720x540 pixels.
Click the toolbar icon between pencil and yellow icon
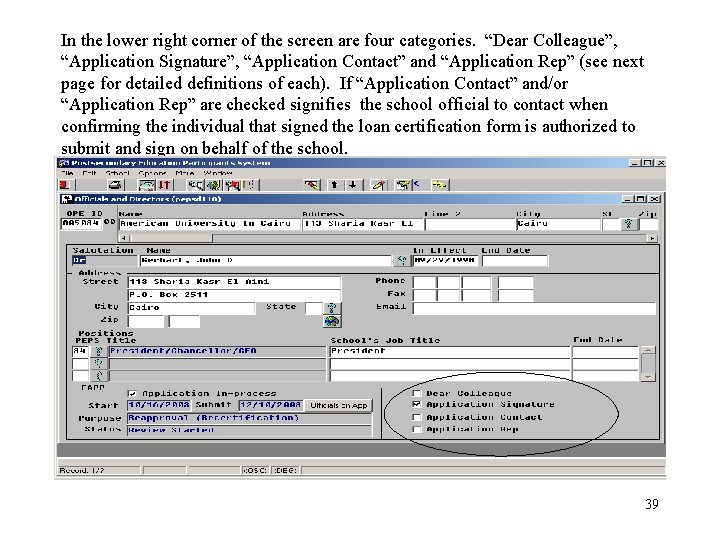[x=404, y=185]
